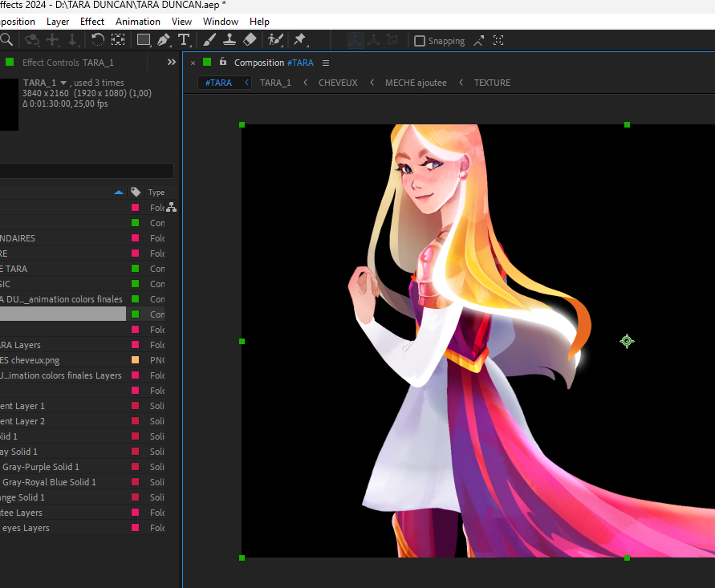Screen dimensions: 715x588
Task: Select the Roto Brush tool
Action: tap(275, 40)
